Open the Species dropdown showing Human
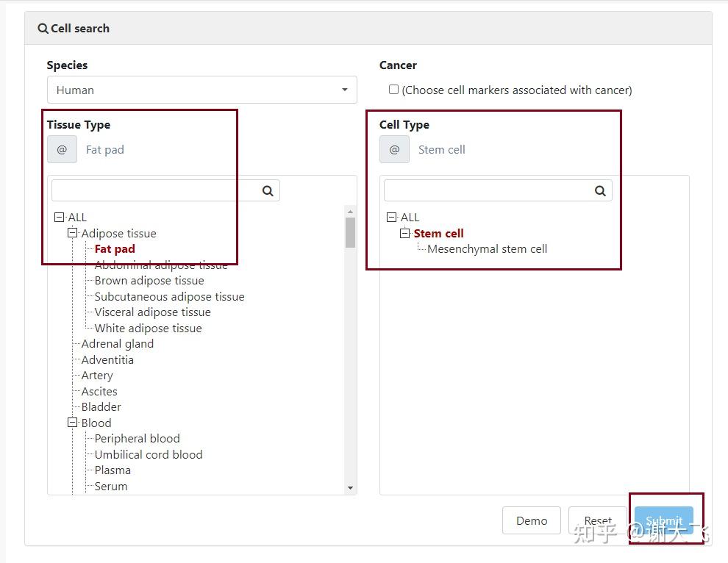Image resolution: width=728 pixels, height=563 pixels. [x=201, y=90]
